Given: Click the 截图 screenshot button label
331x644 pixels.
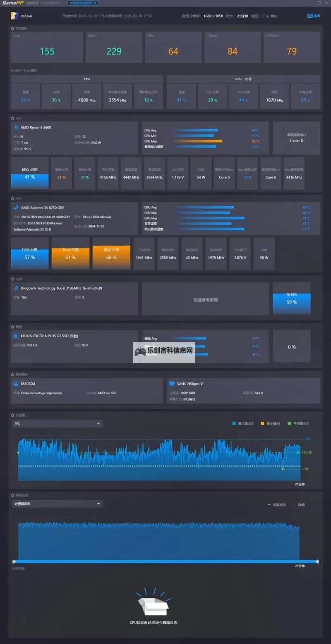Looking at the screenshot, I should (x=317, y=16).
